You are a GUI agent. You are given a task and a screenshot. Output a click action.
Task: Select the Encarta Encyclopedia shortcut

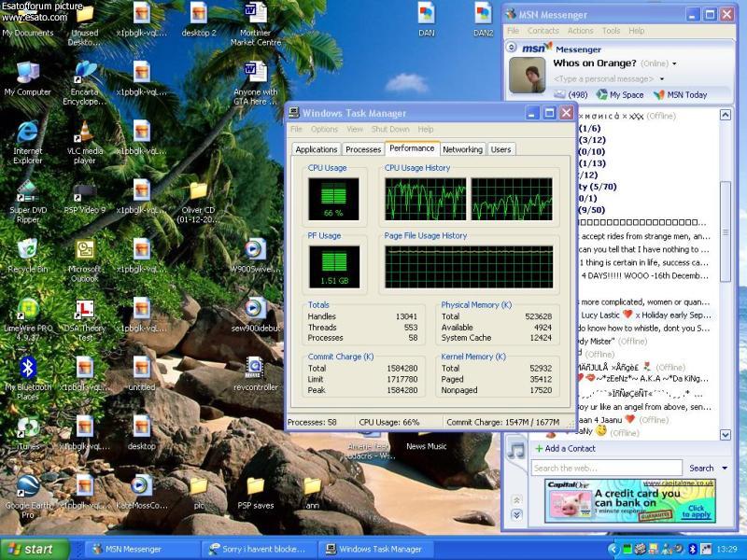[84, 83]
